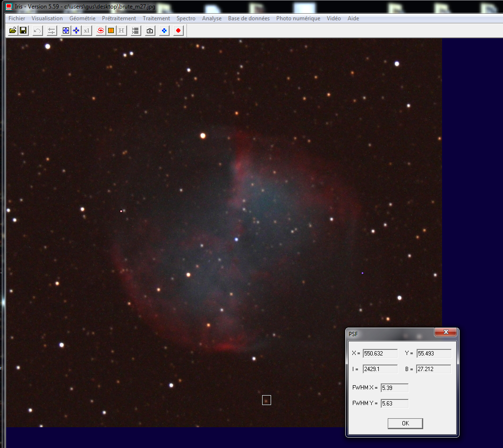Save the image with the floppy disk icon
This screenshot has height=448, width=503.
click(x=23, y=31)
